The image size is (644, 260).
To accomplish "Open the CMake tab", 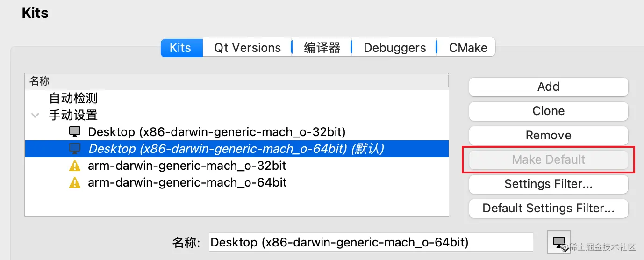I will 467,48.
